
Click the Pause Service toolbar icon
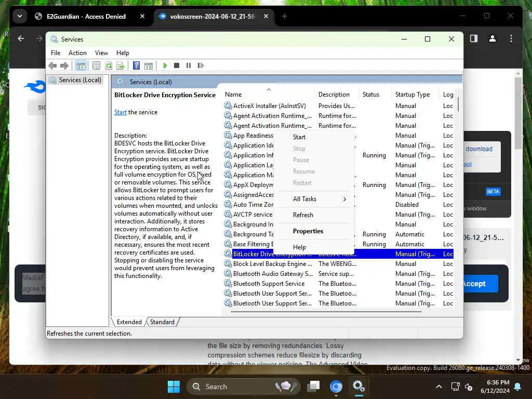click(x=189, y=65)
